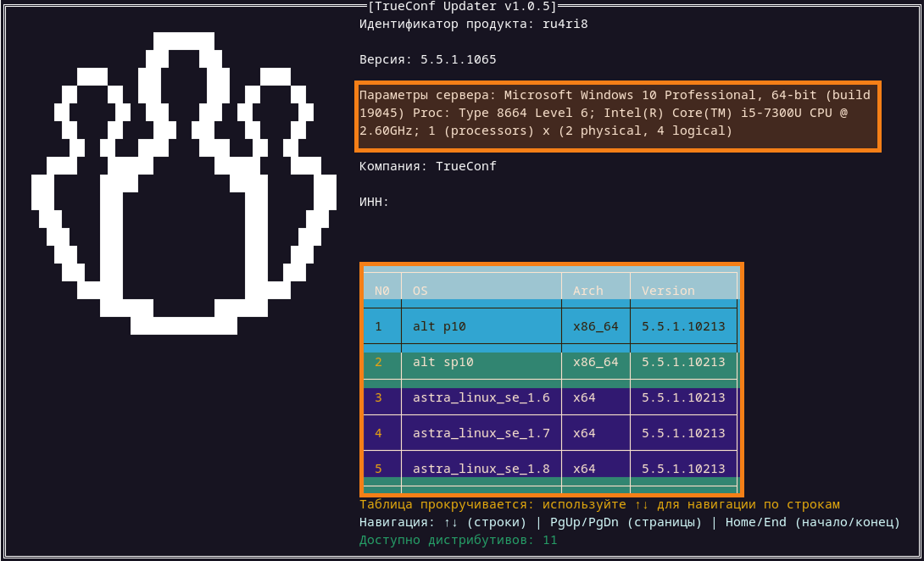924x561 pixels.
Task: Click Доступно дистрибутивов: 11 status line
Action: (x=459, y=541)
